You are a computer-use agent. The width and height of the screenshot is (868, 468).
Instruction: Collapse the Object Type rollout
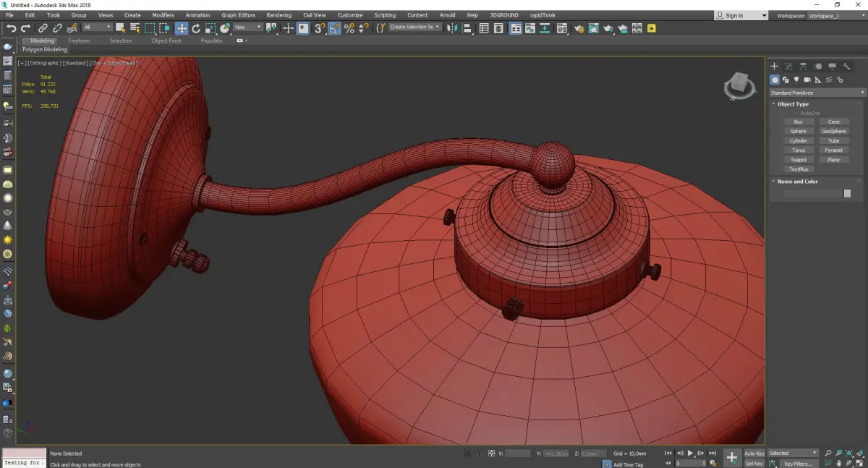[793, 104]
